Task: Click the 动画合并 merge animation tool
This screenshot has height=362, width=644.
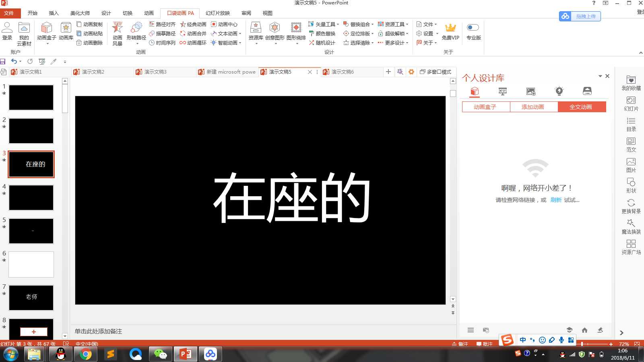Action: [193, 33]
